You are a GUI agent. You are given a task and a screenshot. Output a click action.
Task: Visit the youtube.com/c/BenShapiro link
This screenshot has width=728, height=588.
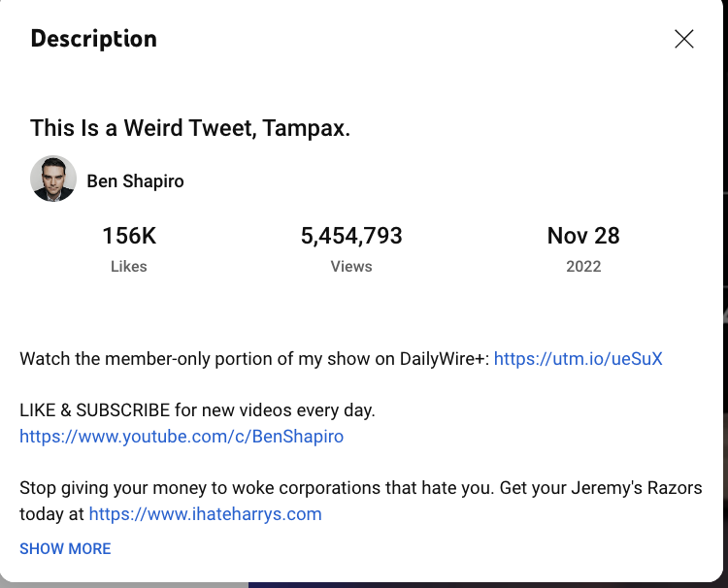(182, 437)
